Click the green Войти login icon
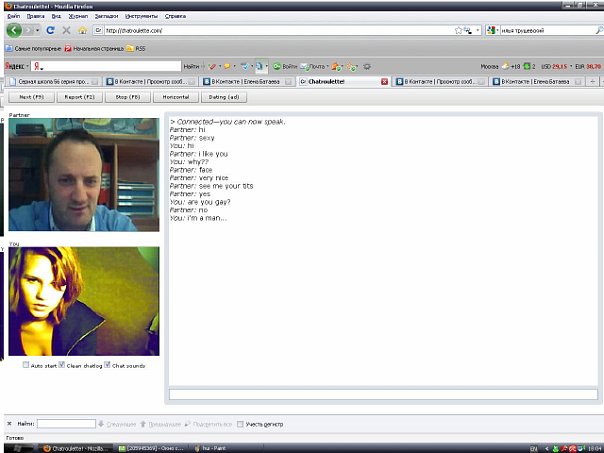Viewport: 604px width, 453px height. [277, 67]
